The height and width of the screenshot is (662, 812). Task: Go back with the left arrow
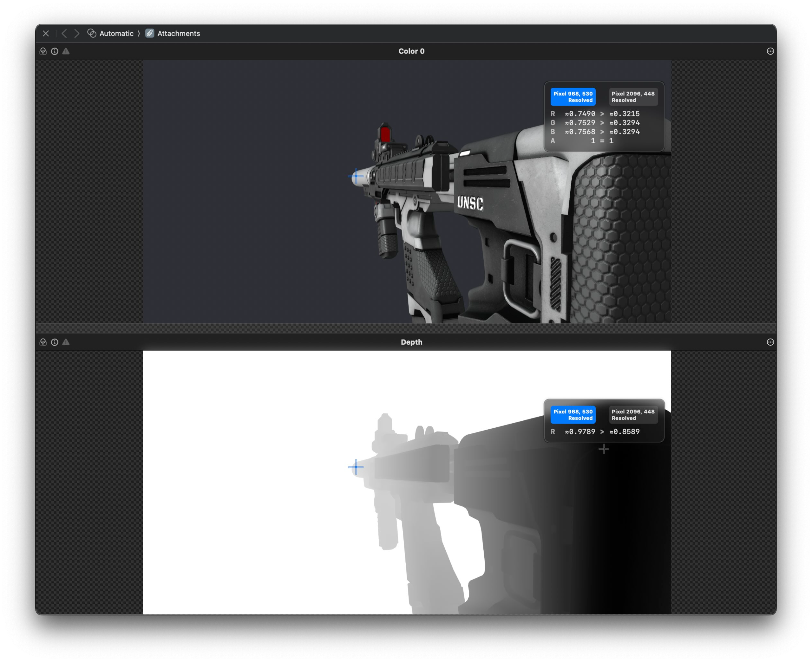(64, 34)
